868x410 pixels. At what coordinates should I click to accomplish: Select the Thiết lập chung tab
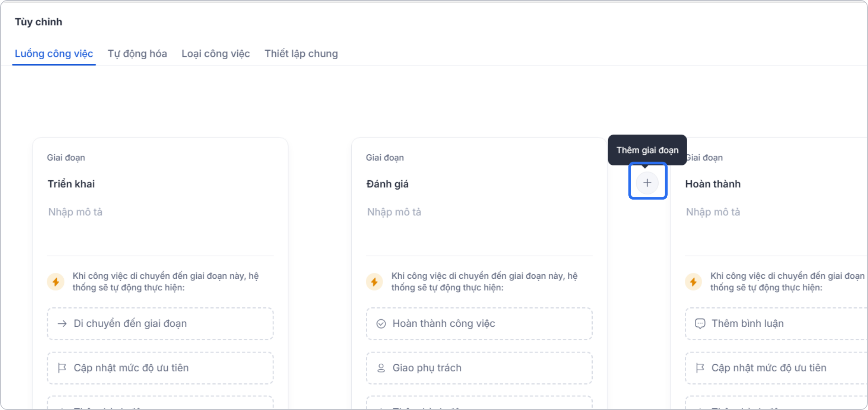coord(301,53)
